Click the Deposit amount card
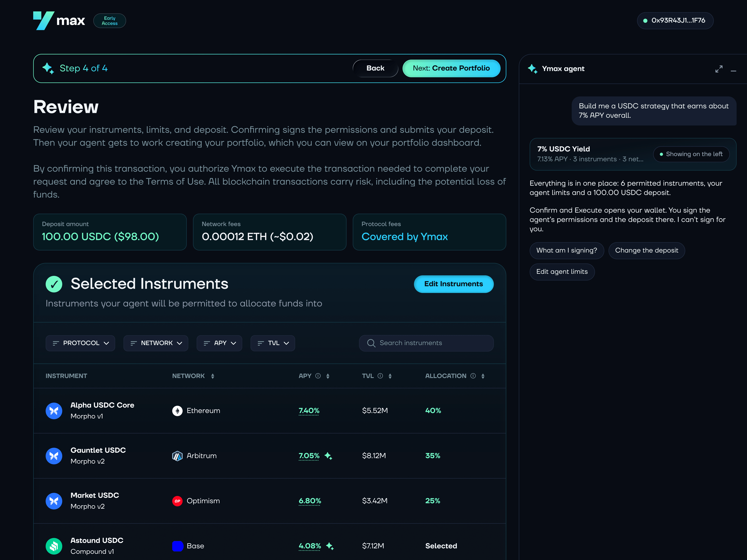Screen dimensions: 747x560 pos(110,232)
